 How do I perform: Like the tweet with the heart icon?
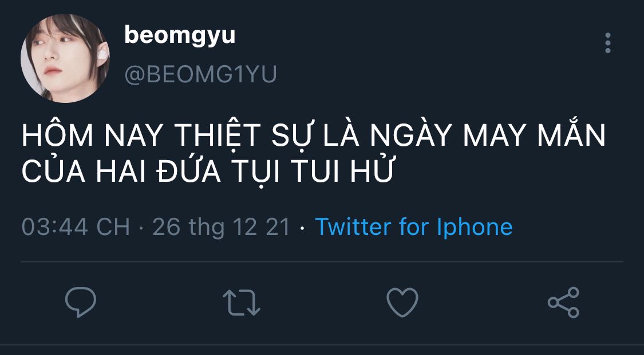(x=402, y=302)
